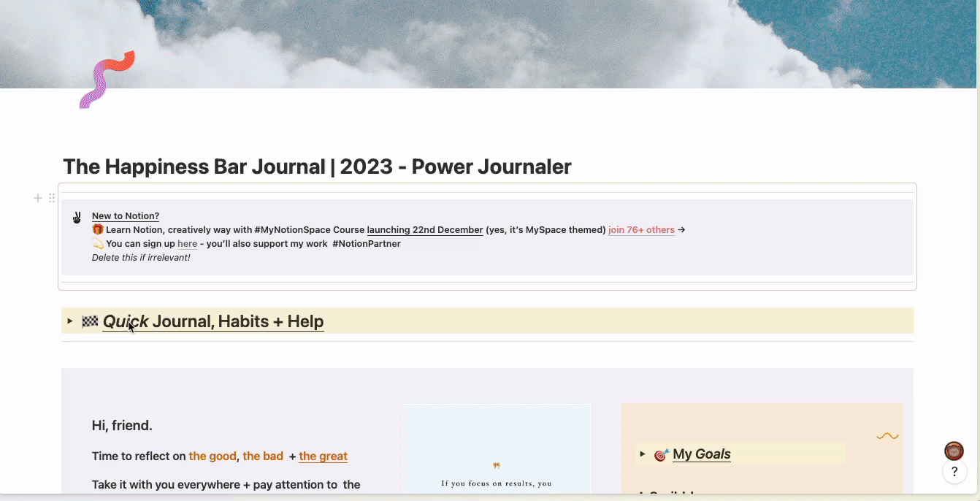Image resolution: width=980 pixels, height=501 pixels.
Task: Click the quote image card
Action: pos(496,448)
